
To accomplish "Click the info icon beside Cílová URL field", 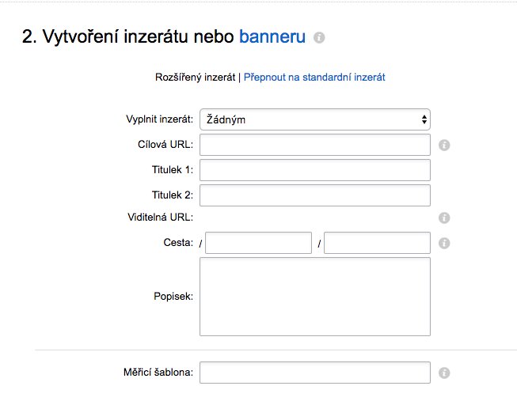I will [444, 145].
